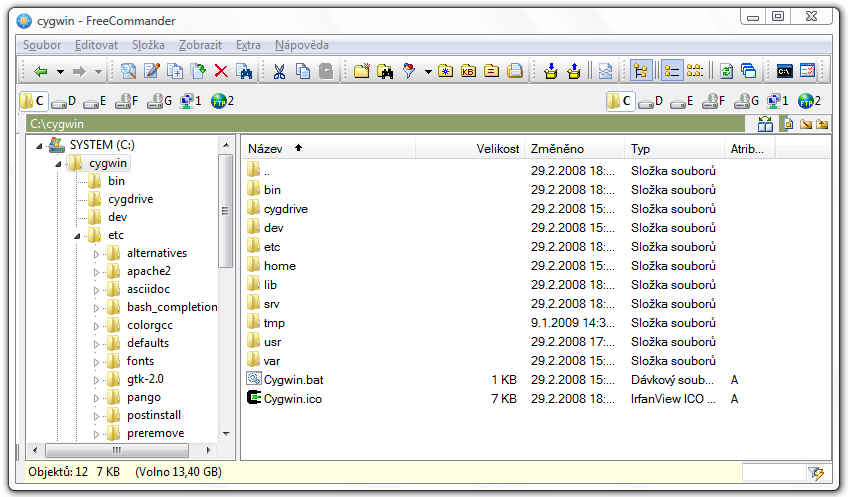Screen dimensions: 850x497
Task: Click the search files binoculars icon
Action: pyautogui.click(x=244, y=71)
